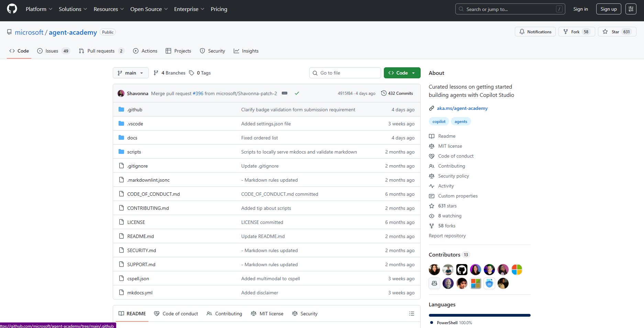Select the README file tab
This screenshot has width=644, height=328.
pos(132,314)
